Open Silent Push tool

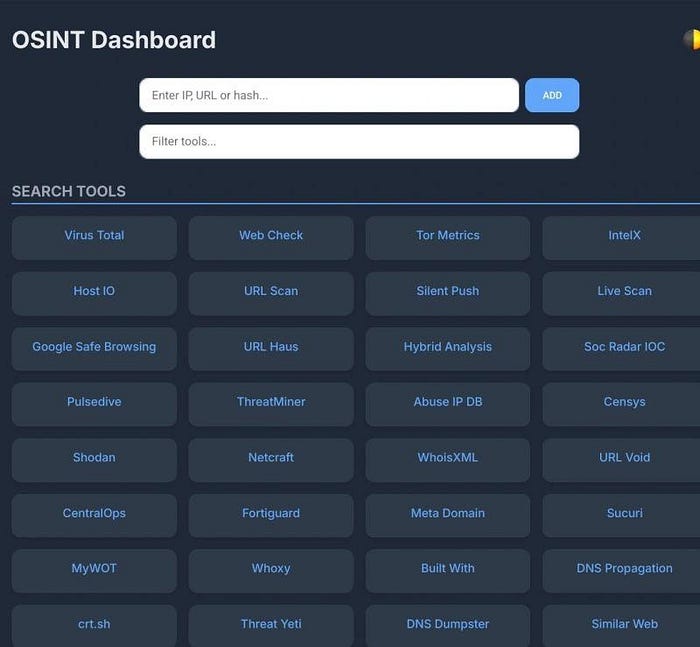coord(448,293)
